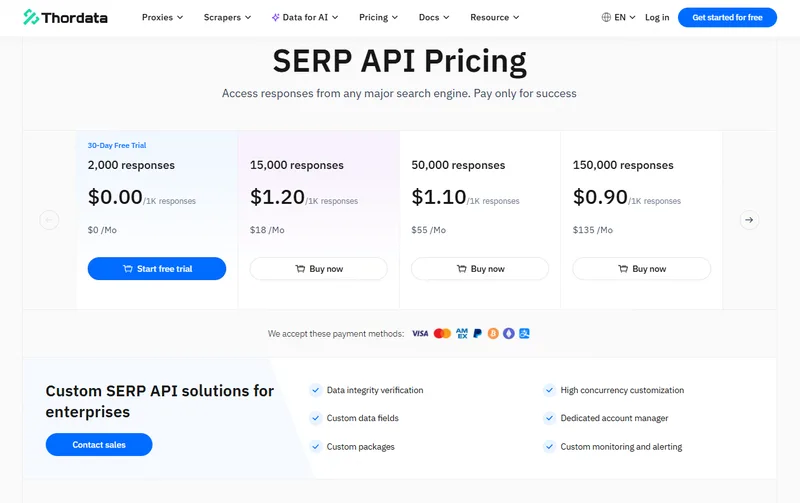The height and width of the screenshot is (503, 800).
Task: Click the Contact sales button
Action: pos(99,445)
